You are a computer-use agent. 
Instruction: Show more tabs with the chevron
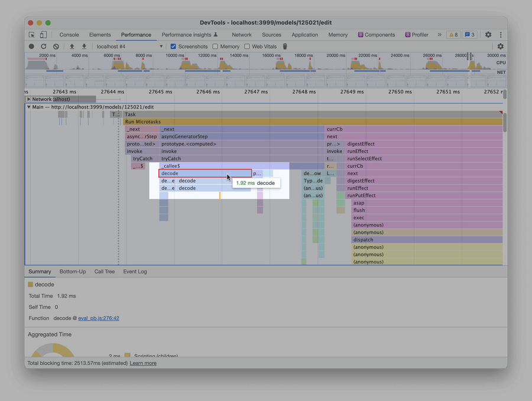(439, 35)
